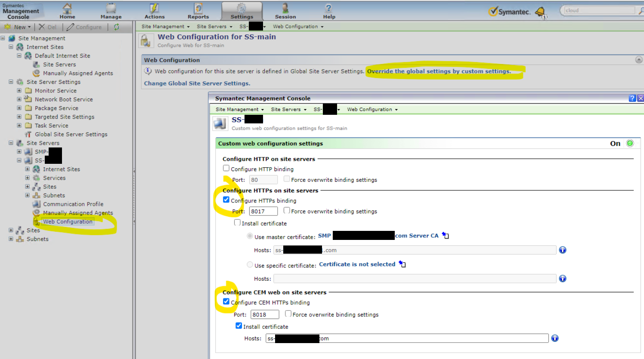Open the New dropdown in tree toolbar
Image resolution: width=644 pixels, height=359 pixels.
click(18, 27)
